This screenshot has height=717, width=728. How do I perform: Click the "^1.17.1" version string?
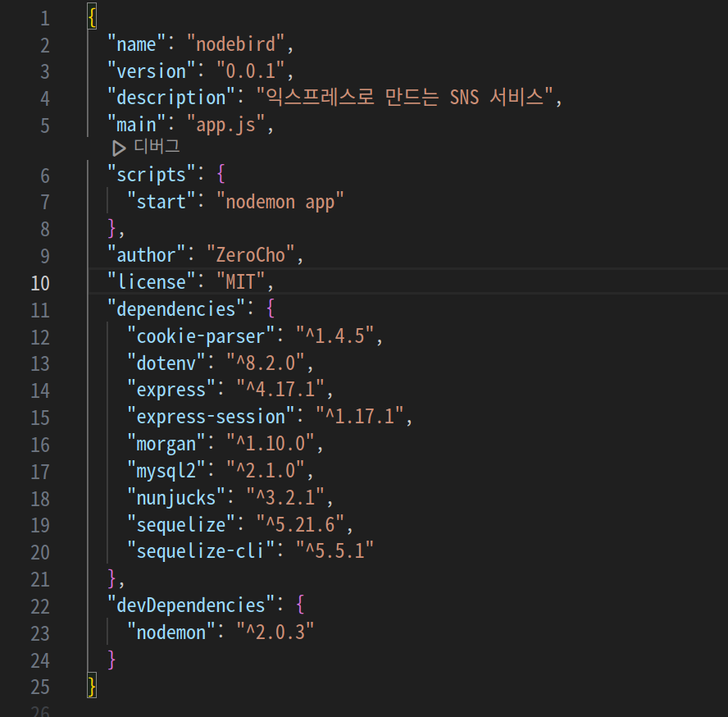(359, 417)
